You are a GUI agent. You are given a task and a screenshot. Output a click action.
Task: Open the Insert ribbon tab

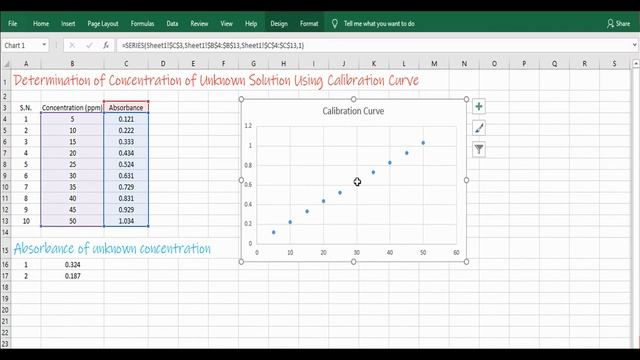click(x=68, y=24)
